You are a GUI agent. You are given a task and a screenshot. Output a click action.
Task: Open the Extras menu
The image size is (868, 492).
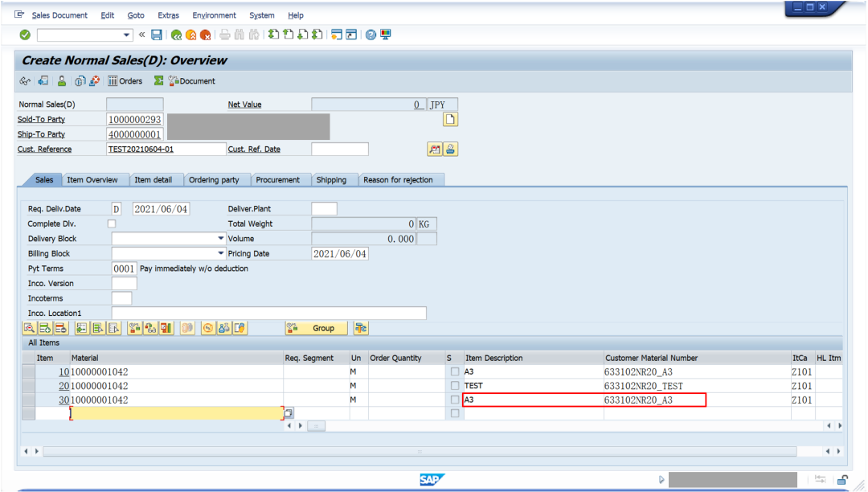pos(168,15)
